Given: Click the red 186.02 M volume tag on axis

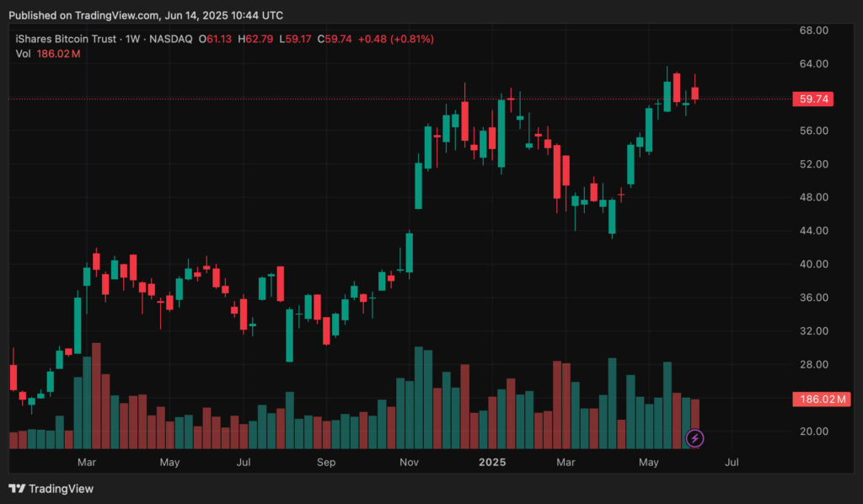Looking at the screenshot, I should pyautogui.click(x=822, y=399).
